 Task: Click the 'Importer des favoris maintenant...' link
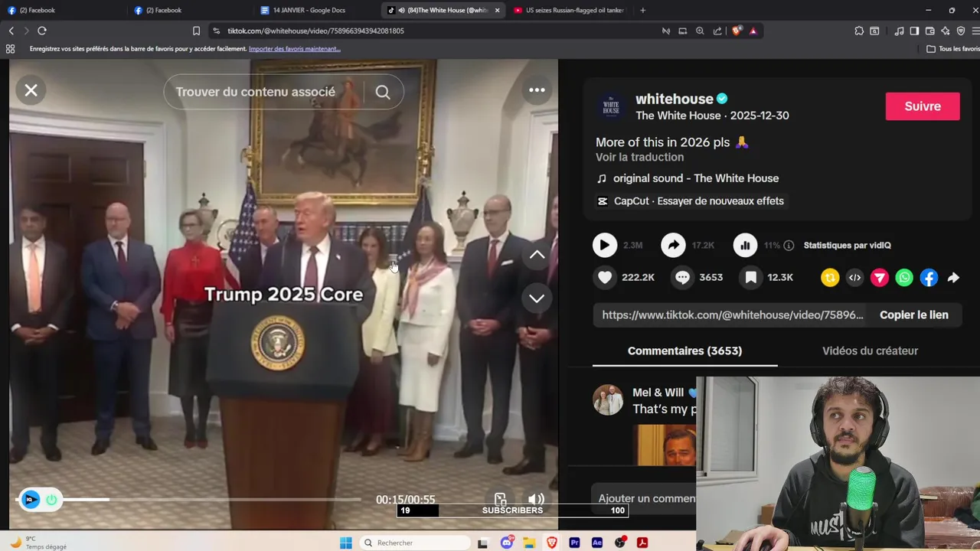coord(295,49)
